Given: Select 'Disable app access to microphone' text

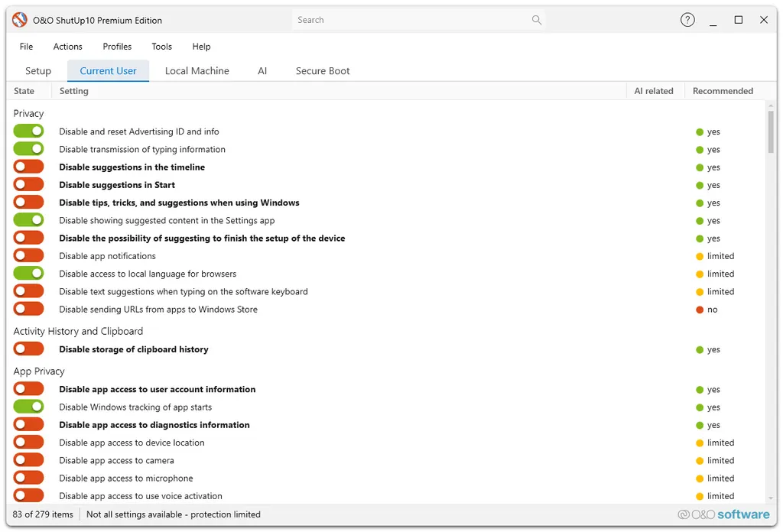Looking at the screenshot, I should 126,478.
